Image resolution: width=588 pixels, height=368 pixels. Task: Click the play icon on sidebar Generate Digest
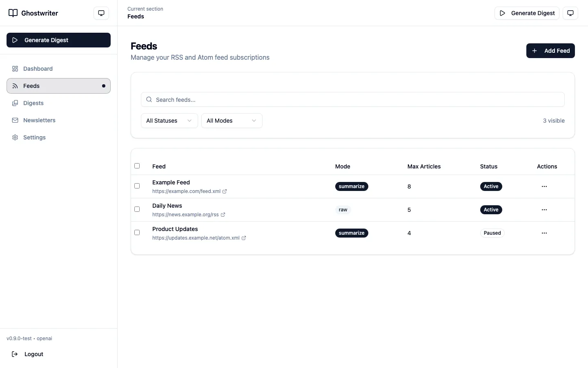tap(15, 40)
